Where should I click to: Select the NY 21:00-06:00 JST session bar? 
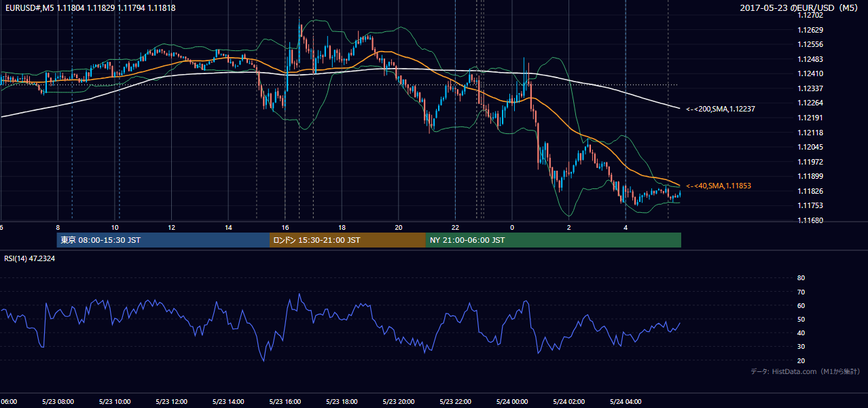554,240
